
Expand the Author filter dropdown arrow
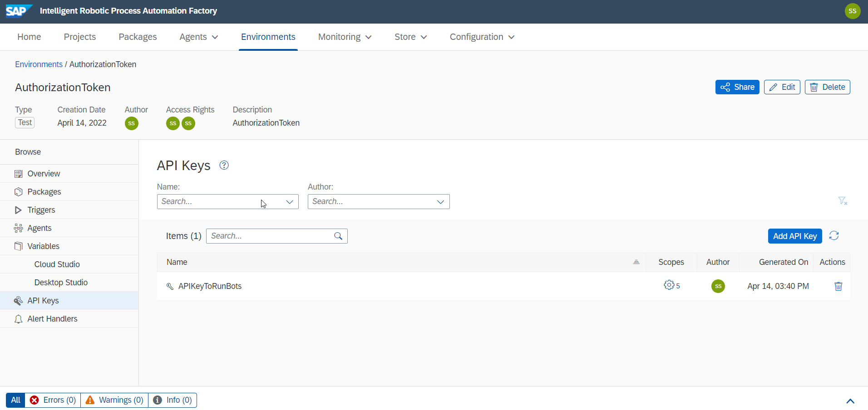440,202
